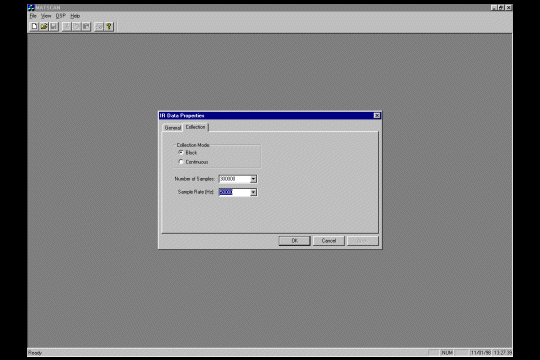Minimize the MATSCAN main window
This screenshot has width=540, height=360.
(494, 8)
